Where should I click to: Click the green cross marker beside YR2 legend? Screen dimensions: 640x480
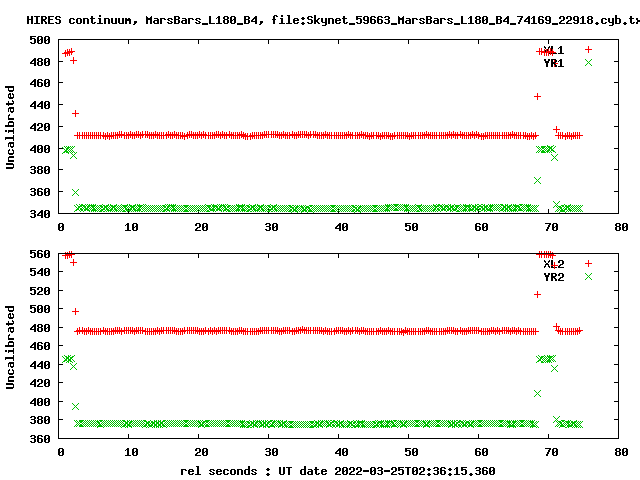click(588, 277)
